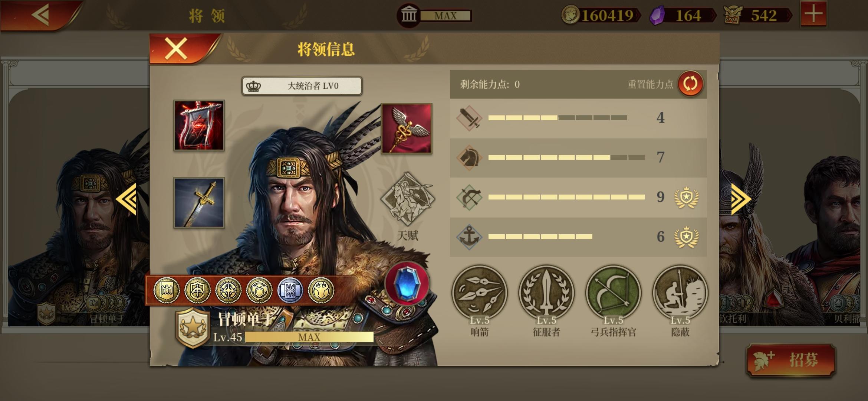Open the red banner equipment slot
The height and width of the screenshot is (401, 868).
point(199,125)
